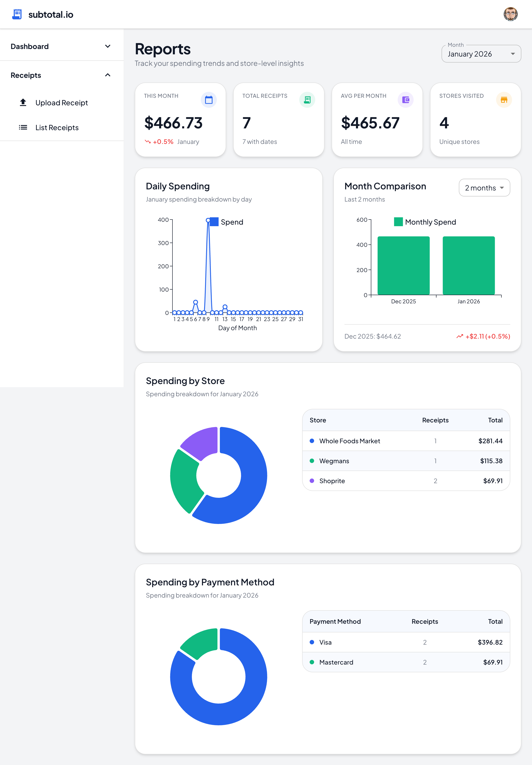
Task: Click the subtotal.io logo icon
Action: coord(16,14)
